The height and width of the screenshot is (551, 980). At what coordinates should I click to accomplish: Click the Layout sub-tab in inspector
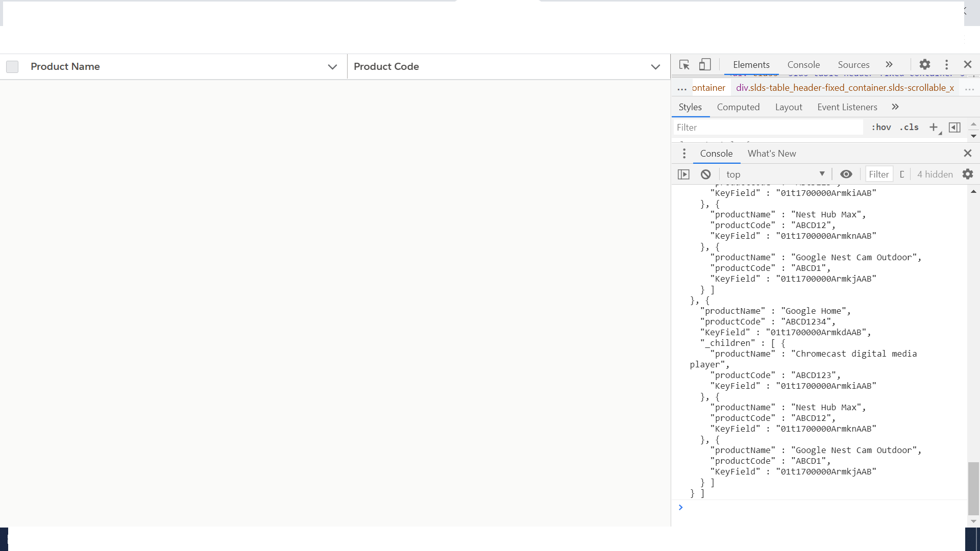[x=788, y=107]
